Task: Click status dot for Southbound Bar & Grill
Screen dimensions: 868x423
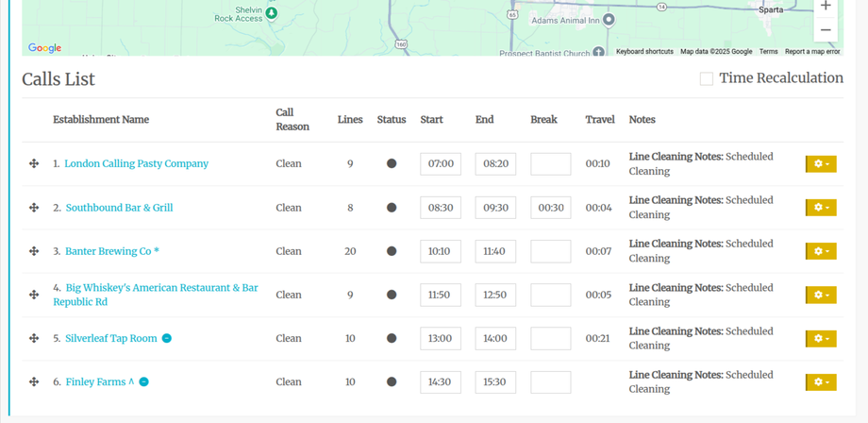Action: (392, 207)
